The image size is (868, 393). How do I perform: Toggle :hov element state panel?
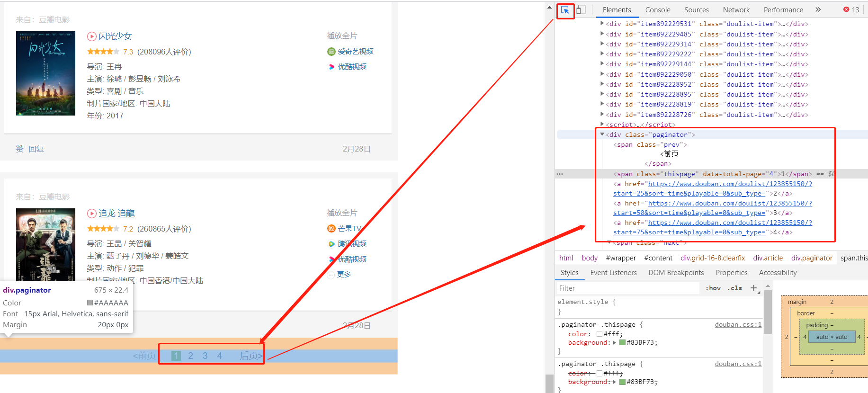click(713, 288)
